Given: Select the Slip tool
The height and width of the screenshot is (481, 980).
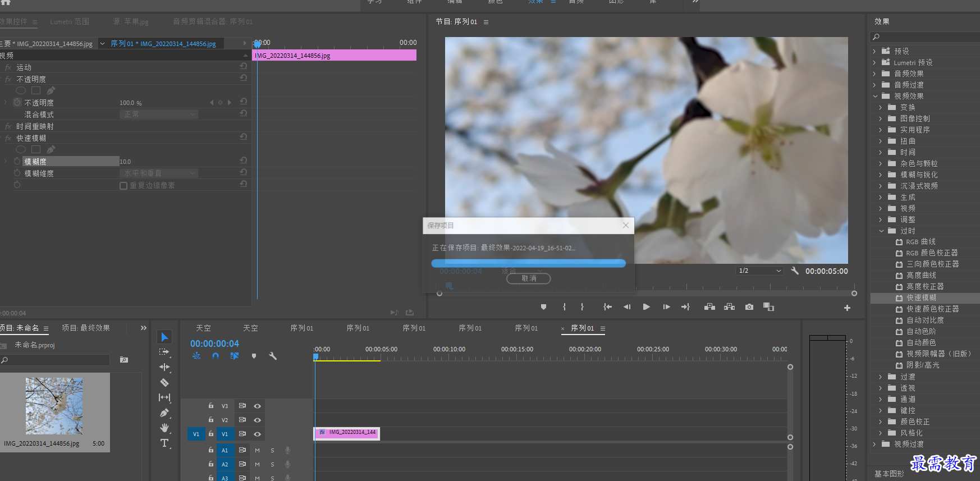Looking at the screenshot, I should click(164, 397).
